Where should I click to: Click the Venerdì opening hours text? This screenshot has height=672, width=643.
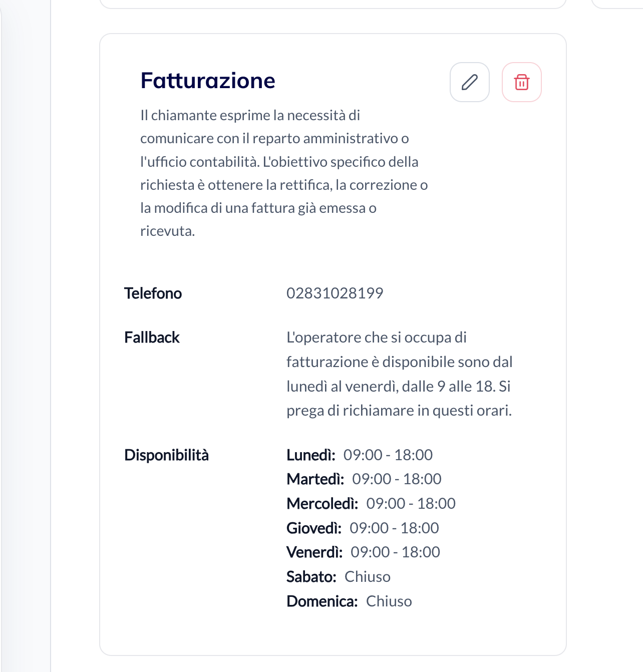click(x=395, y=552)
